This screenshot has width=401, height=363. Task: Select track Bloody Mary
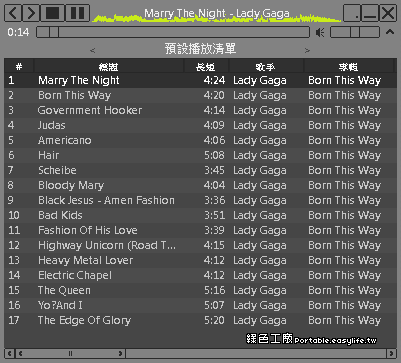click(x=200, y=185)
